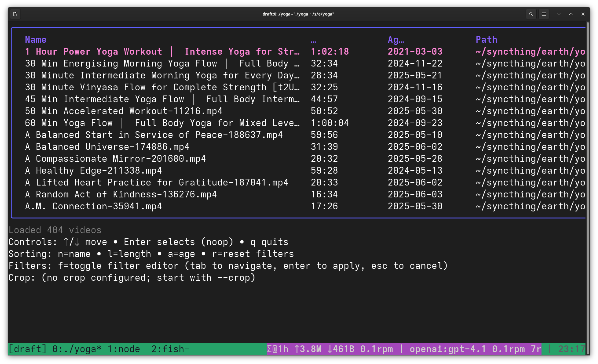Screen dimensions: 598x364
Task: Toggle age sorting with a=age
Action: click(181, 254)
